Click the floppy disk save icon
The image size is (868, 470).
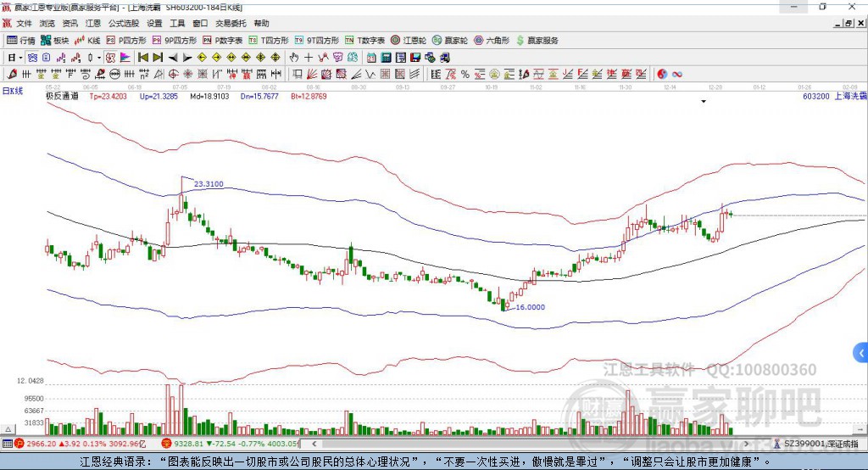pos(415,58)
